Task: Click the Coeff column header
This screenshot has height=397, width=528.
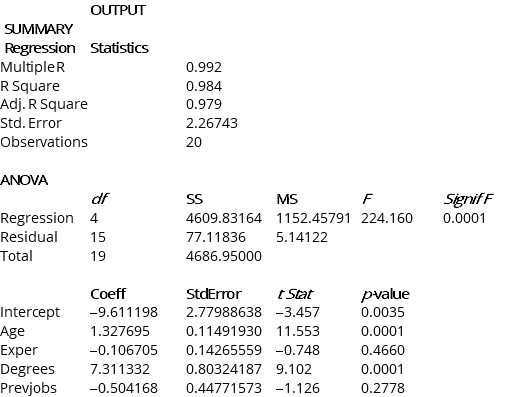Action: tap(108, 294)
